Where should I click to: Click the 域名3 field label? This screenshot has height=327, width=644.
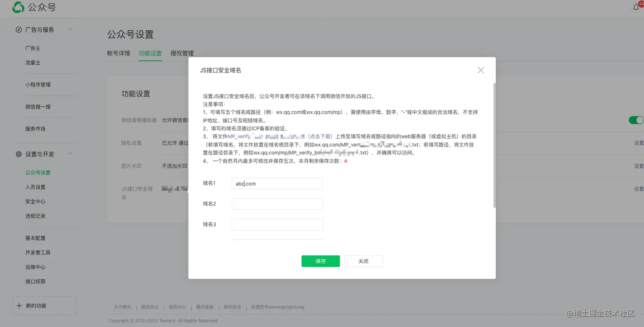(210, 224)
